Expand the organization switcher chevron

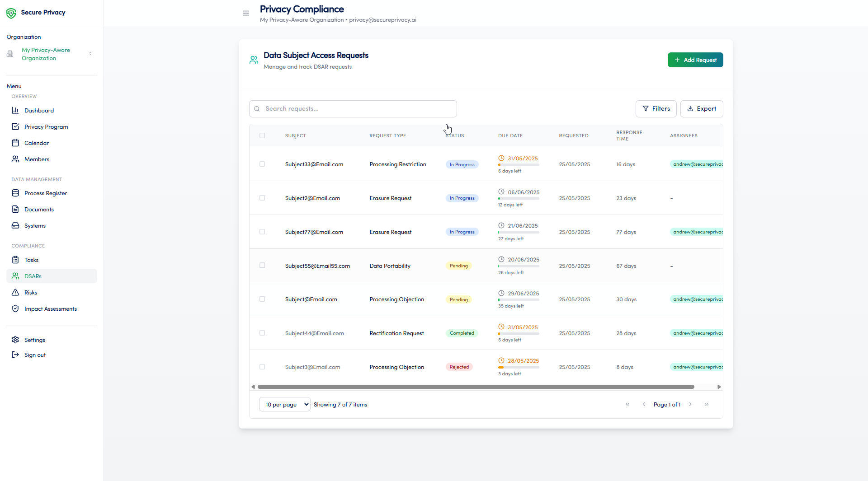pos(91,53)
